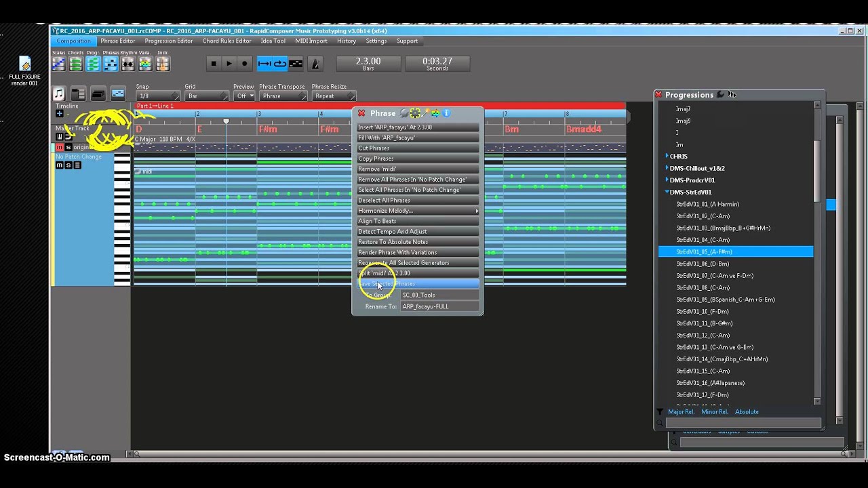Add a timeline with the plus icon
Screen dimensions: 868x488
click(x=59, y=114)
